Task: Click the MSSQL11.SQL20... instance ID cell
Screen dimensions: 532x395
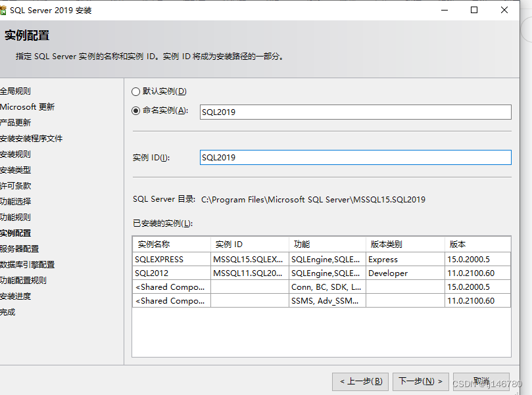Action: click(x=250, y=273)
